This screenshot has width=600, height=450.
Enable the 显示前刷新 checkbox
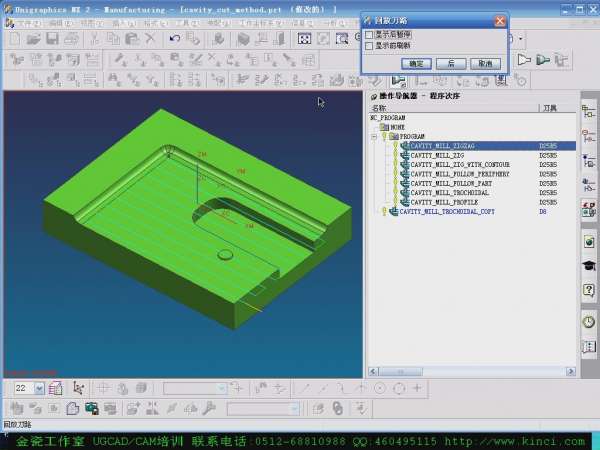(369, 46)
